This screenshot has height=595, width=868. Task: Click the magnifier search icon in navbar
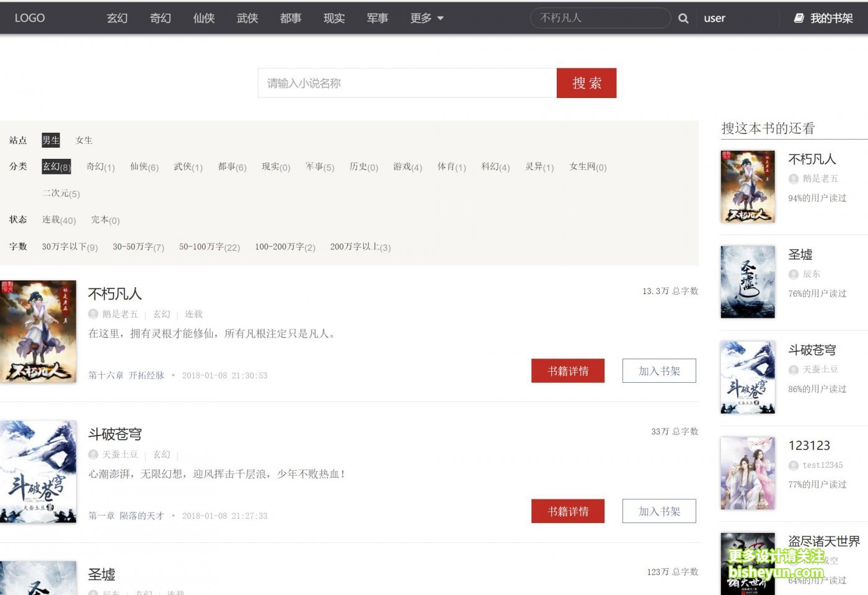coord(683,19)
